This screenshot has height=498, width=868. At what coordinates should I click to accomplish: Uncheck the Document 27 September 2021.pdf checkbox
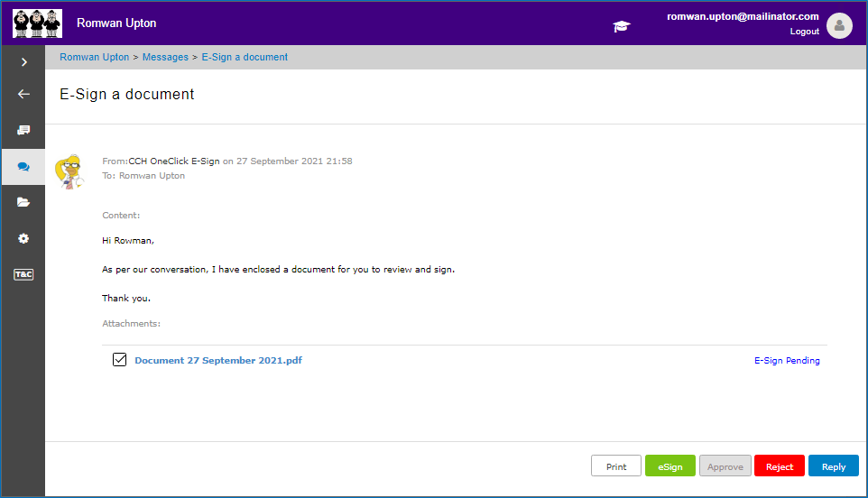pos(120,360)
